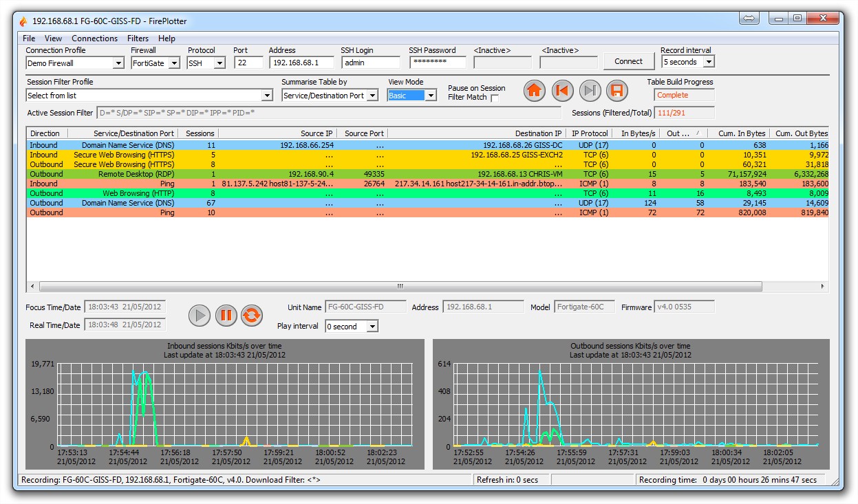
Task: Click the SSH Login input field
Action: click(370, 63)
